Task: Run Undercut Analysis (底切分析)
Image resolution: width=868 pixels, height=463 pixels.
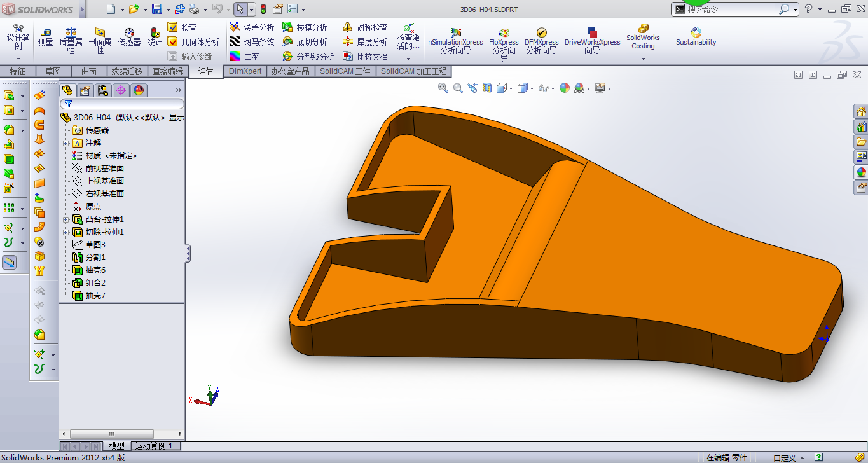Action: [x=305, y=42]
